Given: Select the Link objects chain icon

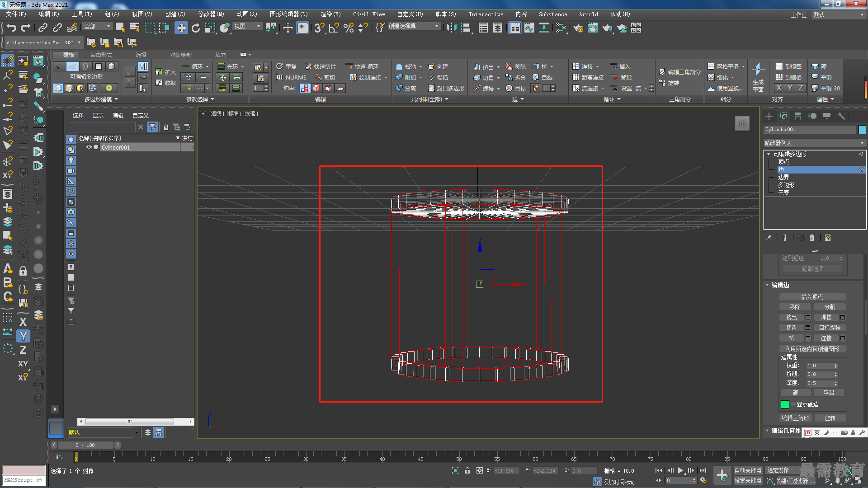Looking at the screenshot, I should pyautogui.click(x=42, y=28).
